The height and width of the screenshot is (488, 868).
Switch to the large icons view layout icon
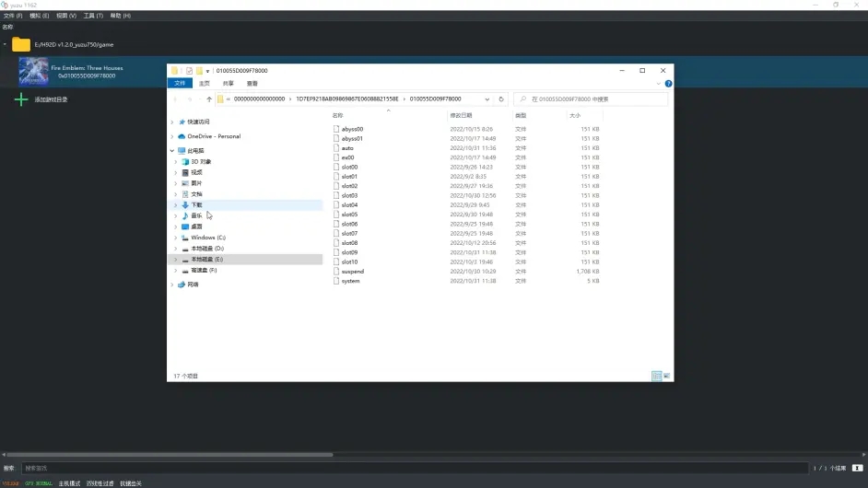666,376
